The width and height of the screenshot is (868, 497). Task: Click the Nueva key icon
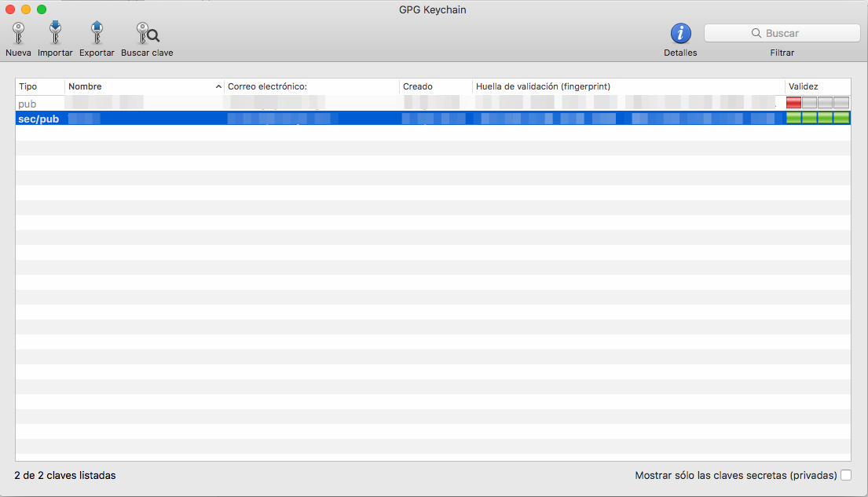18,33
